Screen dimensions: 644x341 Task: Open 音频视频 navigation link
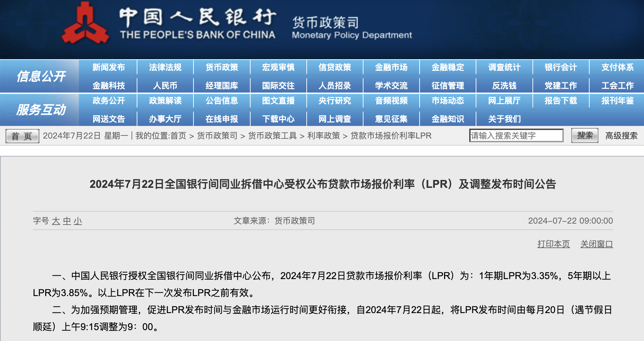[391, 101]
